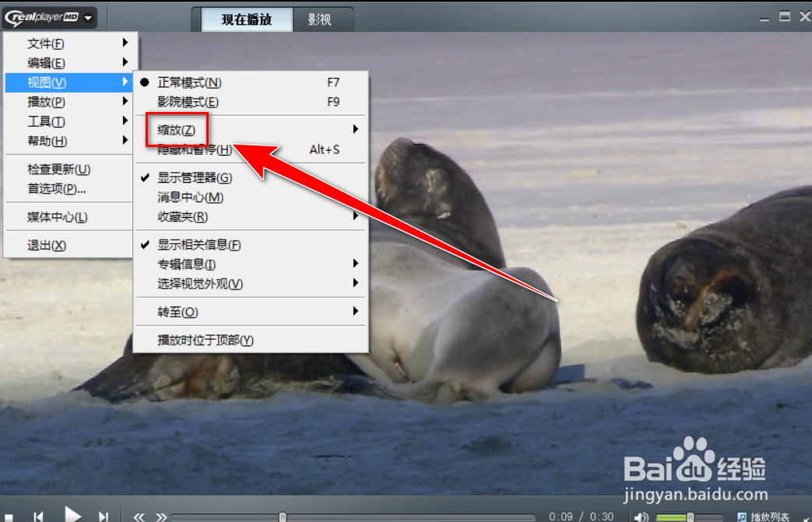The width and height of the screenshot is (812, 522).
Task: Toggle 显示相关信息(F) checkmark
Action: coord(251,245)
